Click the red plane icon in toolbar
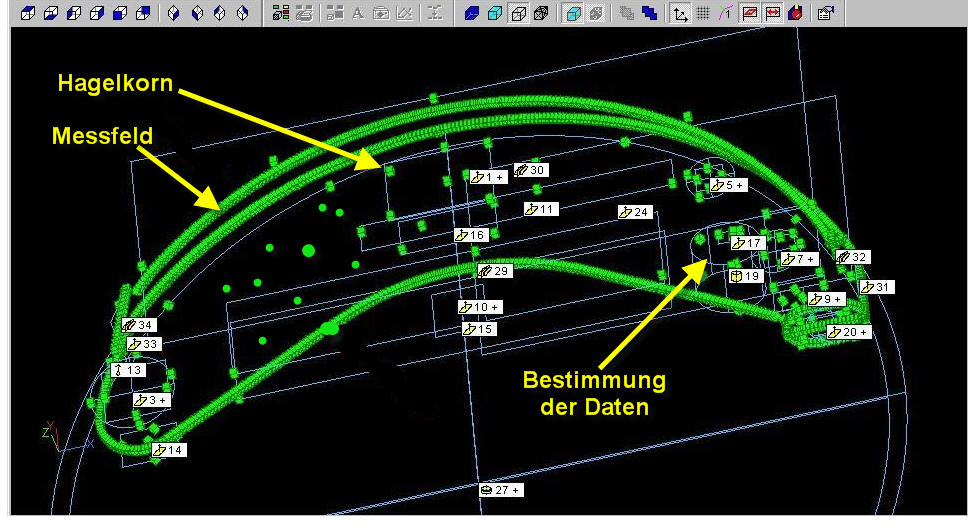This screenshot has width=976, height=529. [x=748, y=13]
